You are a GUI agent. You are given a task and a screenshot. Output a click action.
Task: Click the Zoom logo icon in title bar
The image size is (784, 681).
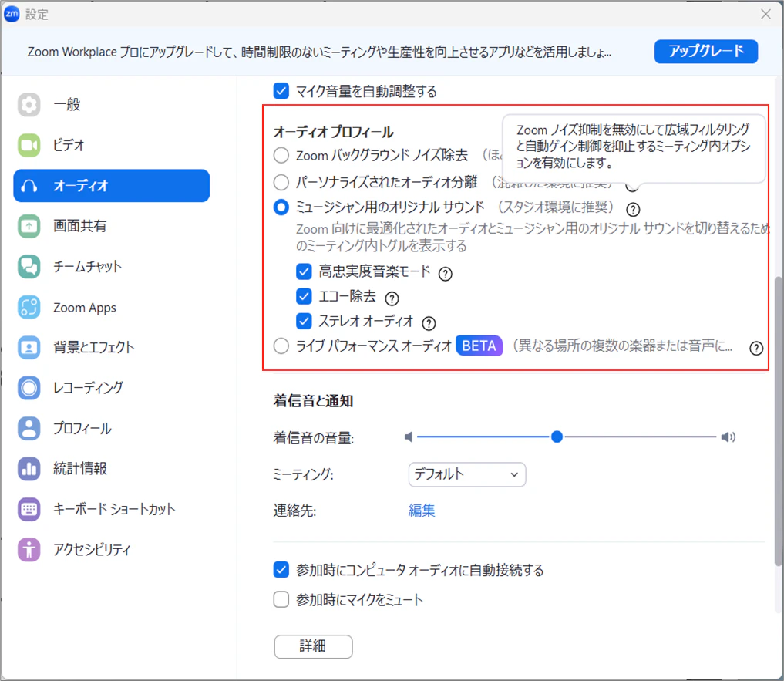(12, 14)
